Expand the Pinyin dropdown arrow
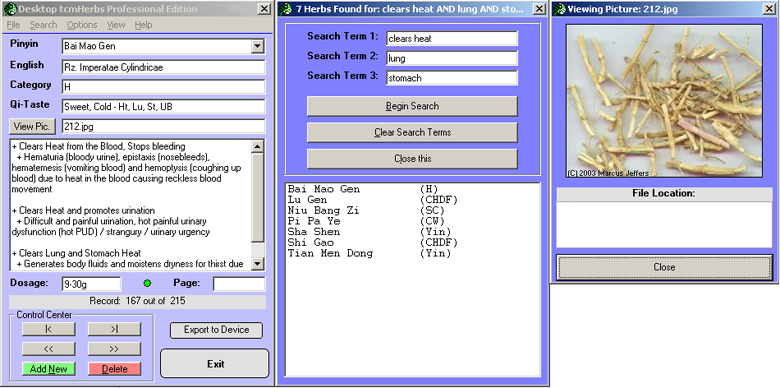 [x=257, y=46]
